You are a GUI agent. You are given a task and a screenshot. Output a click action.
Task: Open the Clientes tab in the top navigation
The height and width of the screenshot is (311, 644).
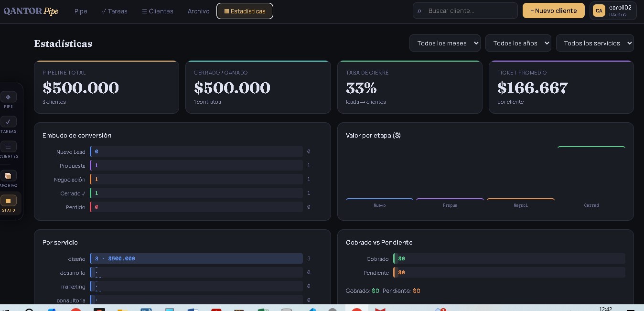click(158, 11)
